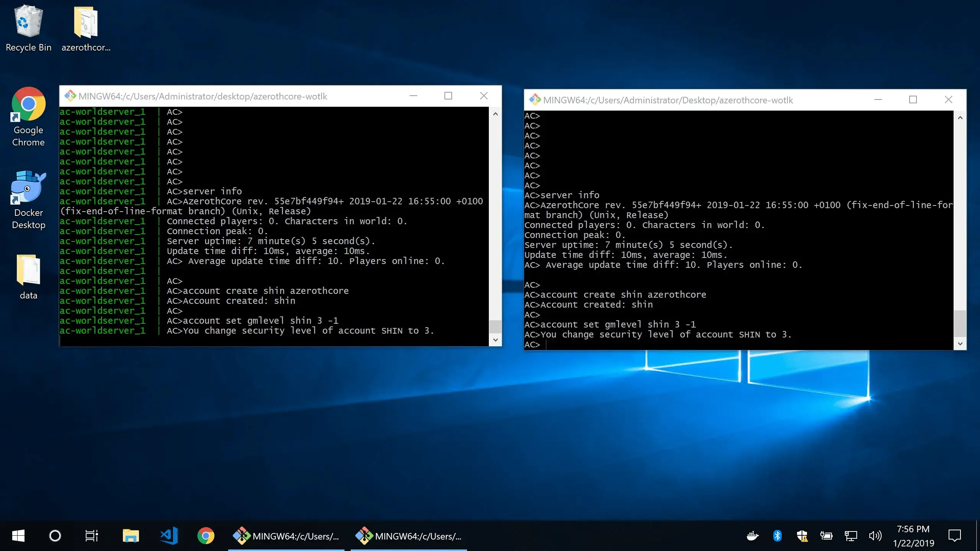Image resolution: width=980 pixels, height=551 pixels.
Task: Click right terminal scrollbar down arrow
Action: 960,344
